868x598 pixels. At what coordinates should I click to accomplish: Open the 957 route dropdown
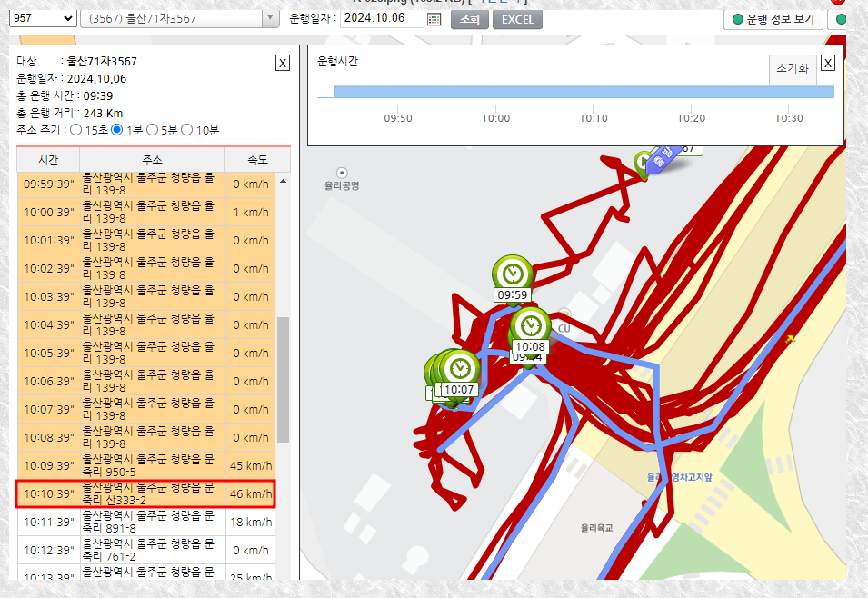click(x=42, y=19)
